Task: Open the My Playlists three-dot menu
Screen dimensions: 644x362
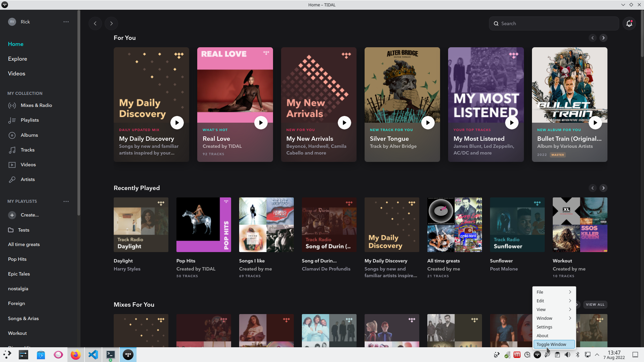Action: coord(66,201)
